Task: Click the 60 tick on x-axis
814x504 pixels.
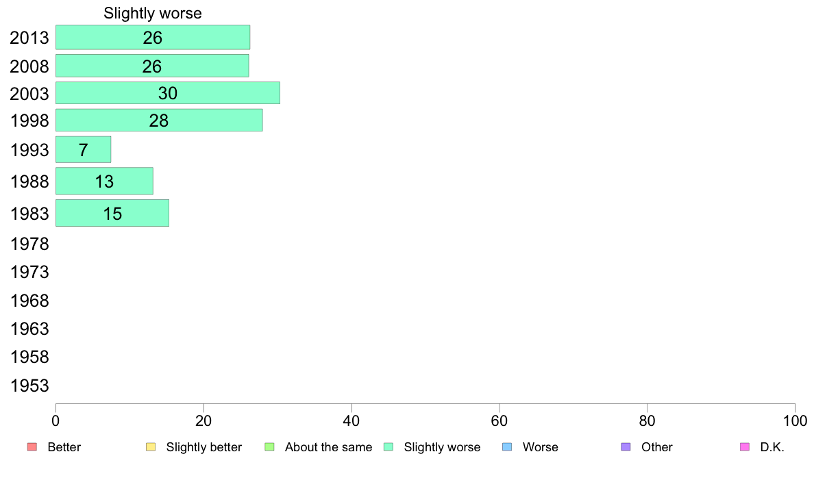Action: click(499, 421)
